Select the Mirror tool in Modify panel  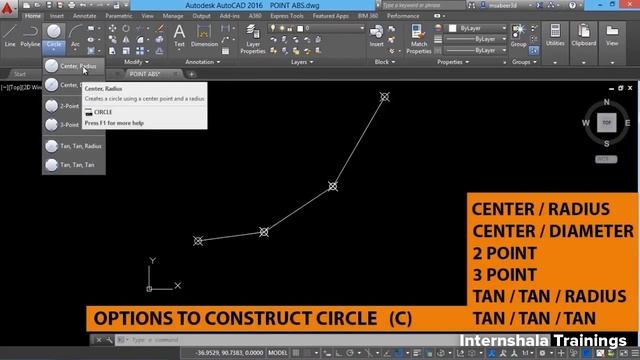(126, 40)
